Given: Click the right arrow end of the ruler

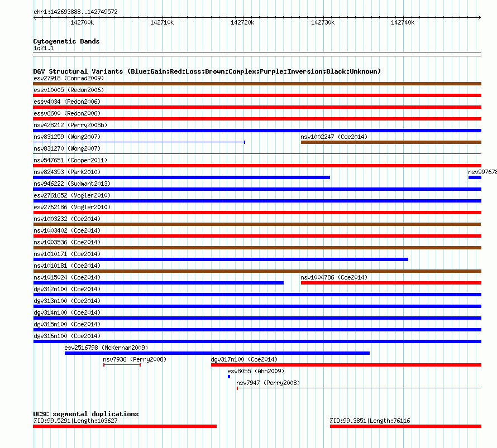Looking at the screenshot, I should [479, 18].
